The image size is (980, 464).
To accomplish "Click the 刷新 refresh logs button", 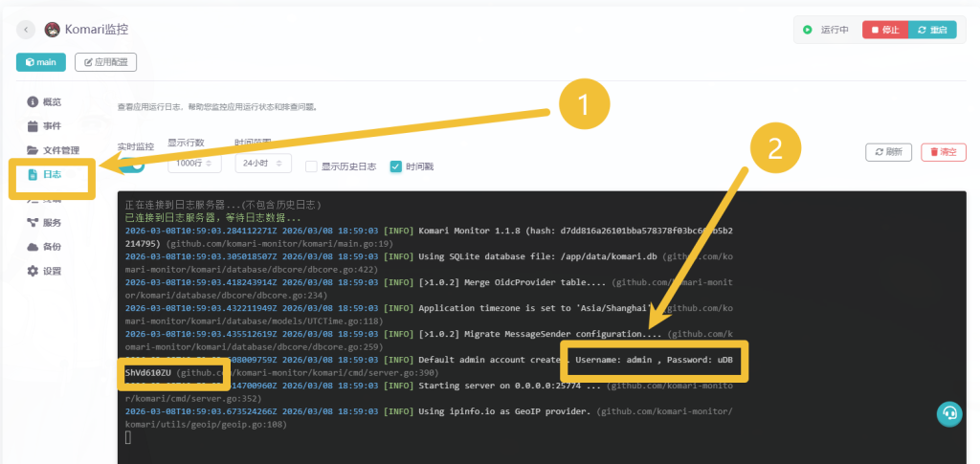I will 888,152.
